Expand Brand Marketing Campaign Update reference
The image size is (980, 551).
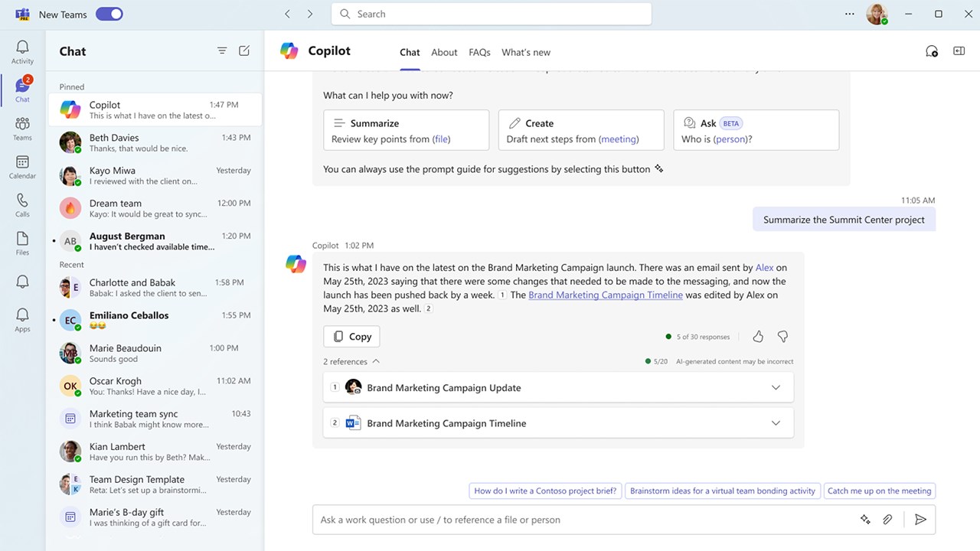tap(776, 388)
